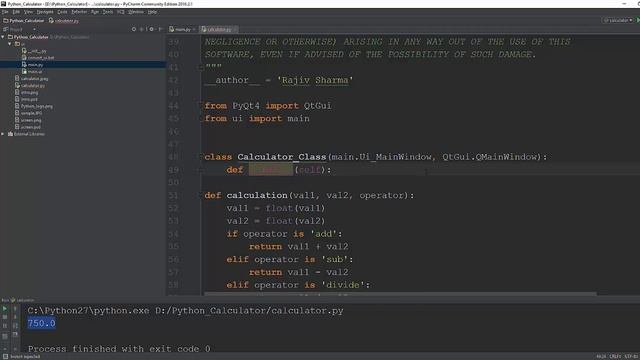The image size is (640, 360).
Task: Click the restore layout icon in Run panel
Action: (5, 336)
